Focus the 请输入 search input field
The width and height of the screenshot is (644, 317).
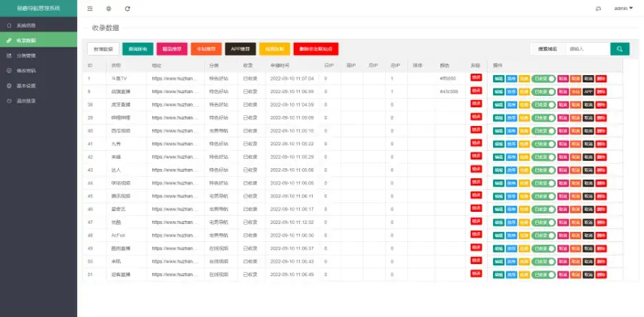(587, 49)
